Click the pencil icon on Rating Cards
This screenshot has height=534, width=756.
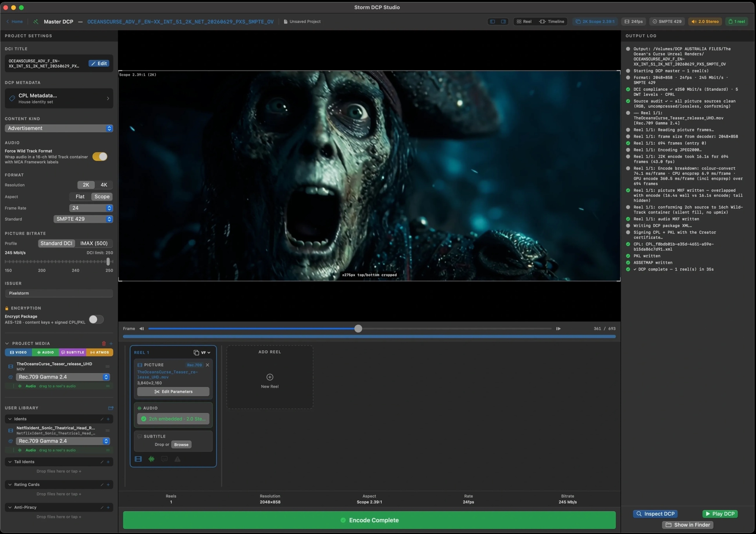point(102,485)
